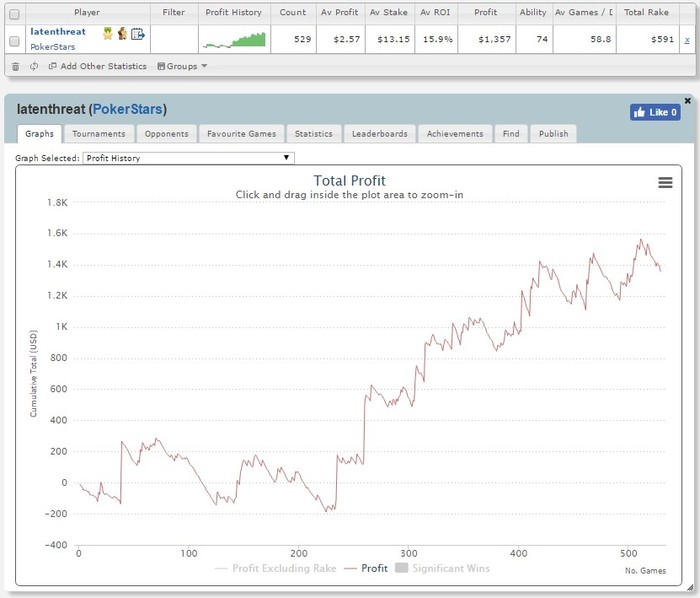
Task: Tick the select-all checkbox in table header
Action: 14,14
